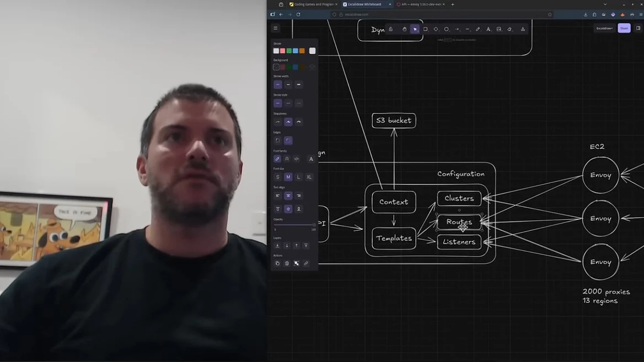The image size is (644, 362).
Task: Choose the hand-drawn font family
Action: 277,159
